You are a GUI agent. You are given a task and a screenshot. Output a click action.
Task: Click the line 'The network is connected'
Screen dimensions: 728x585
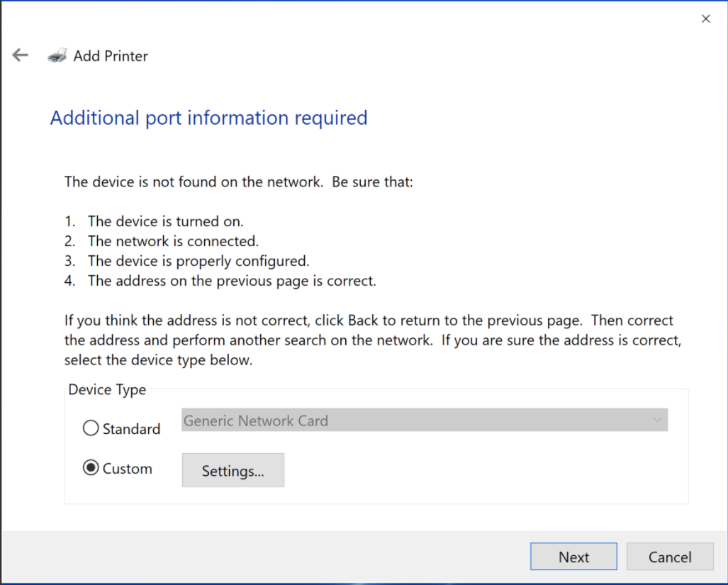click(173, 241)
